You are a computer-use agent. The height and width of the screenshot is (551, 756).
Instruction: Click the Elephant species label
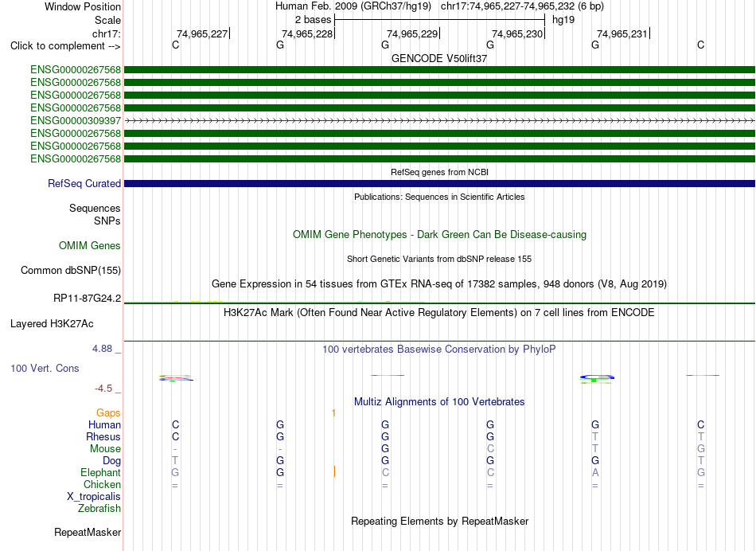click(x=100, y=472)
